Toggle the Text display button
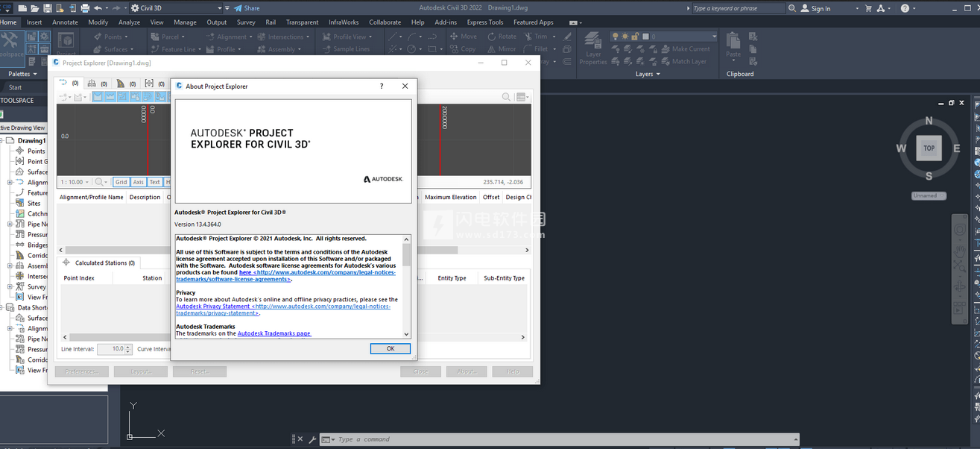Image resolution: width=980 pixels, height=449 pixels. (x=155, y=182)
